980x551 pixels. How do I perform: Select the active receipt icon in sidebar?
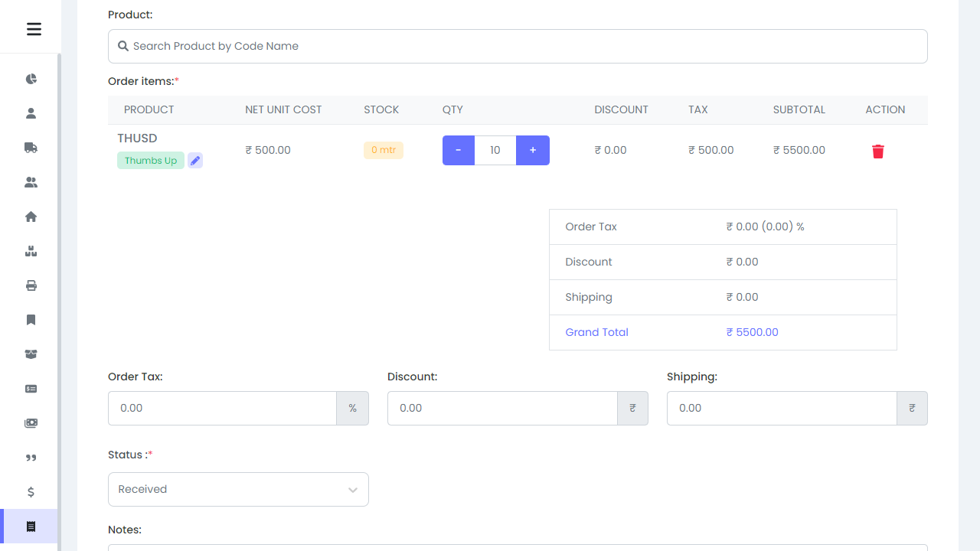point(31,527)
